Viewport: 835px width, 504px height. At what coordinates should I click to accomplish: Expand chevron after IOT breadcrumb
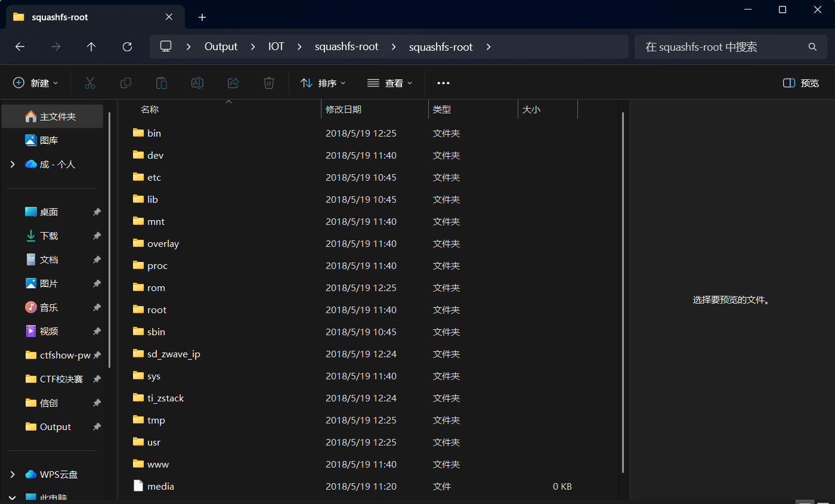coord(299,47)
